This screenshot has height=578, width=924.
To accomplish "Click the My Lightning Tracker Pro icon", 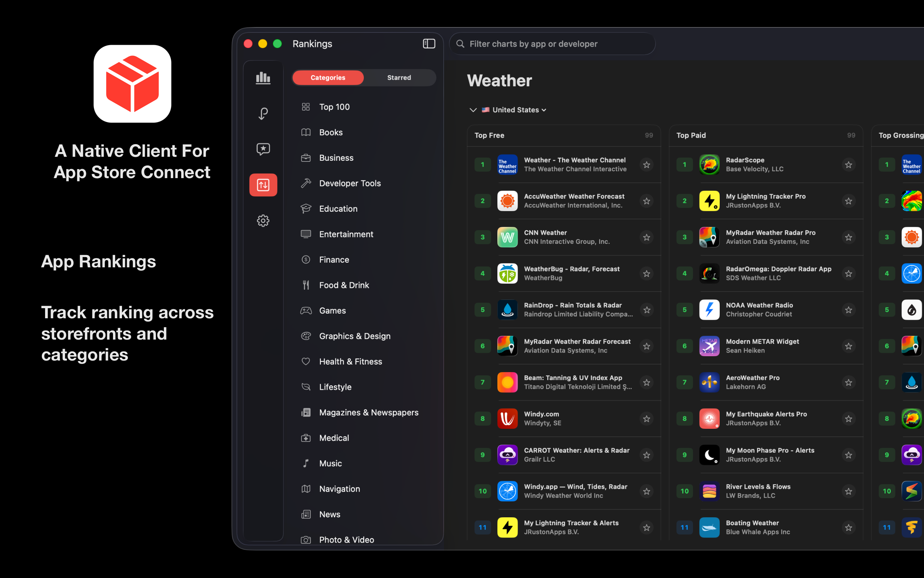I will [x=709, y=201].
